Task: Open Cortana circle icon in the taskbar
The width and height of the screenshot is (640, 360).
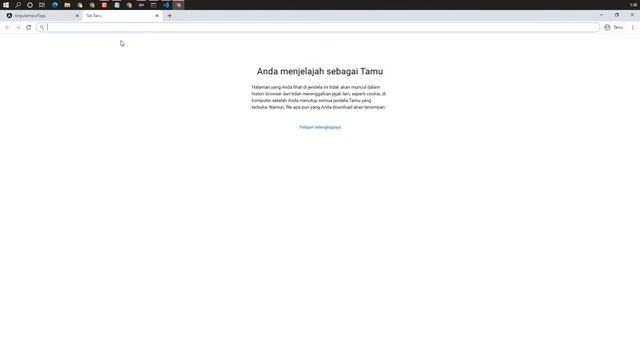Action: coord(30,5)
